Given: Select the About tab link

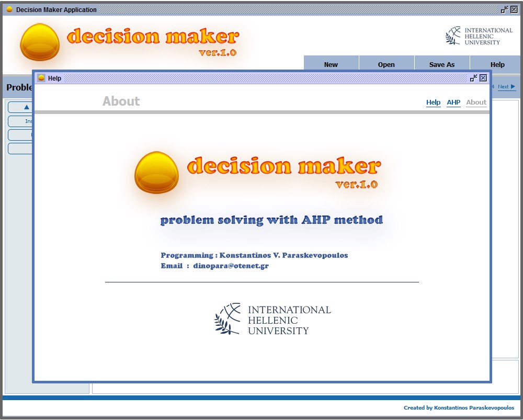Looking at the screenshot, I should 476,103.
